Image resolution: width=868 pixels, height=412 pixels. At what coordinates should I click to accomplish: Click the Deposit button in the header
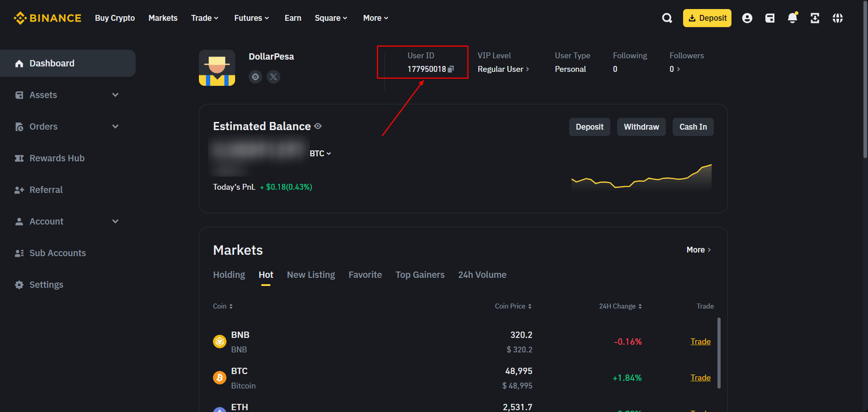[x=707, y=18]
